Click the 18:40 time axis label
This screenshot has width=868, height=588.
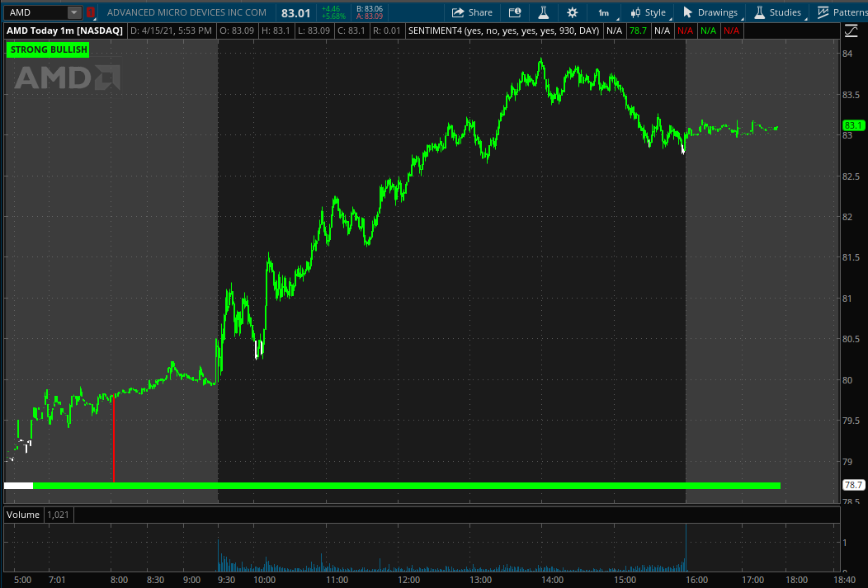point(844,580)
